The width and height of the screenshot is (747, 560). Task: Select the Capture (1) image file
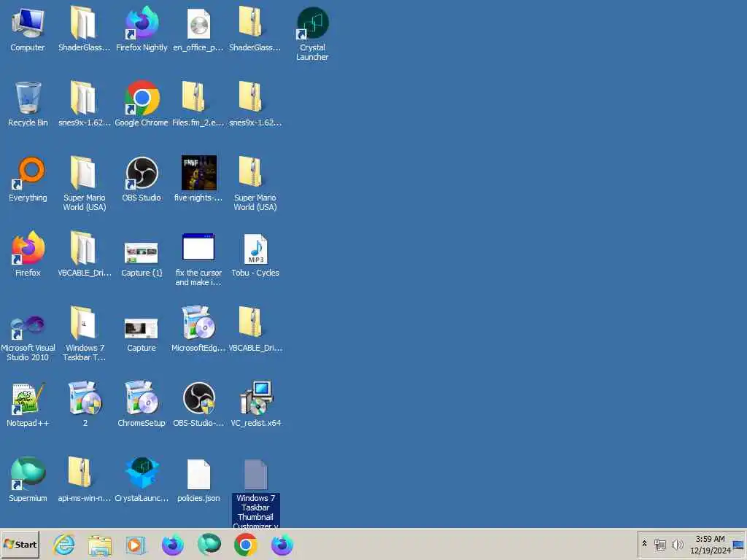142,259
